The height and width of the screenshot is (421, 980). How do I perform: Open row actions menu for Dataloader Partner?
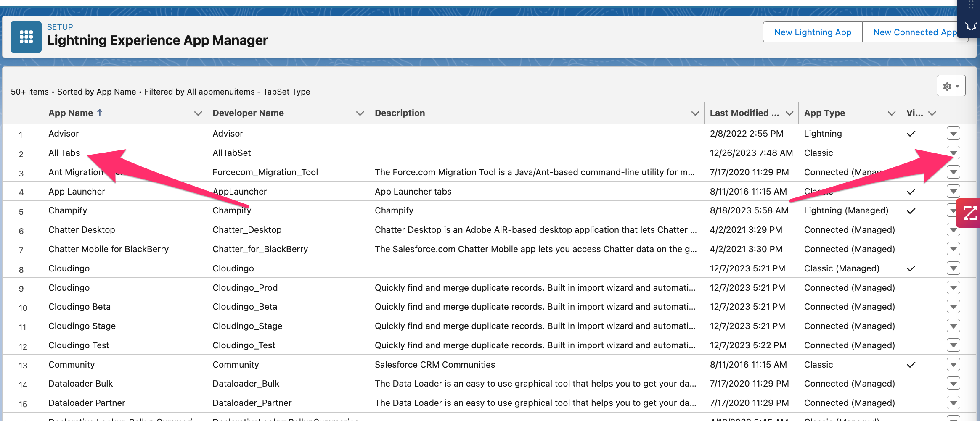953,403
